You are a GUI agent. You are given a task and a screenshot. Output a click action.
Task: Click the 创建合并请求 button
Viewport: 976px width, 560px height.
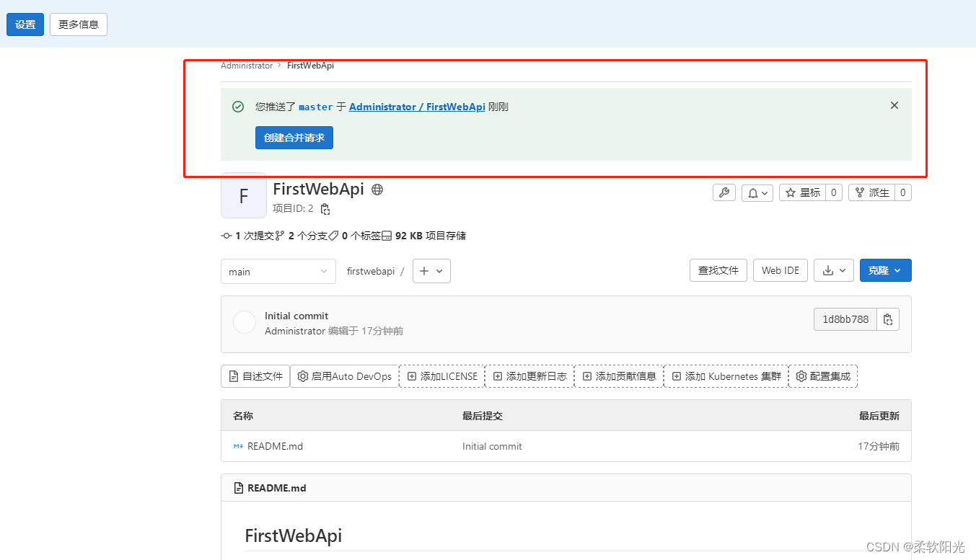point(294,138)
